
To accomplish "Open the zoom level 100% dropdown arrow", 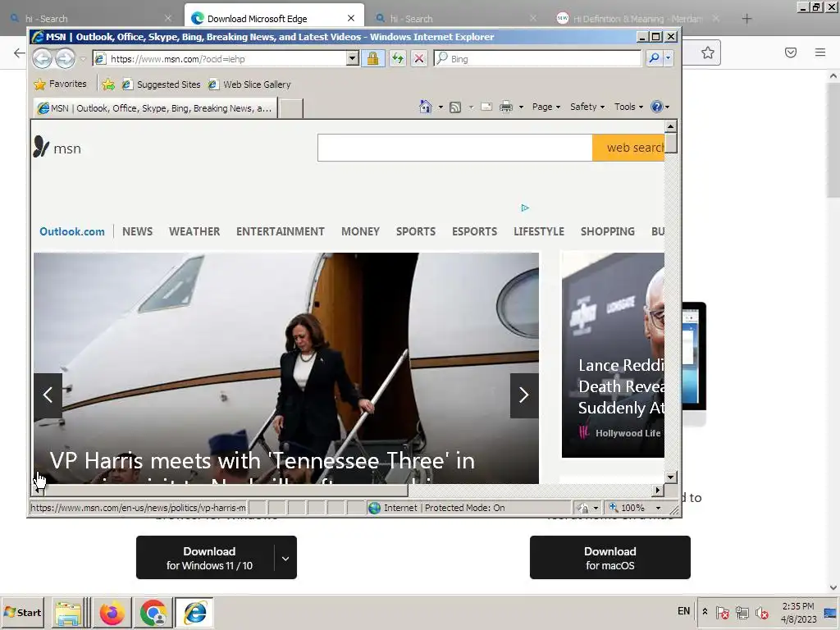I will pyautogui.click(x=659, y=508).
